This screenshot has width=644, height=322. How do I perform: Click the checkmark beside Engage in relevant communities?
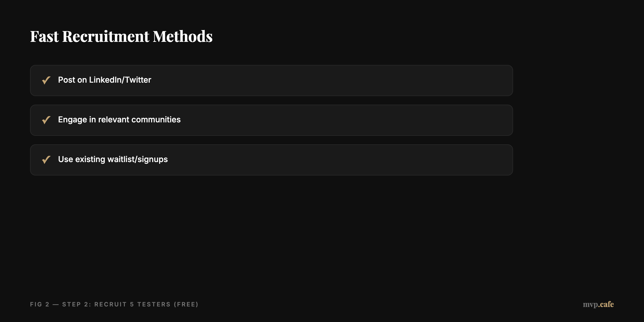click(x=46, y=120)
